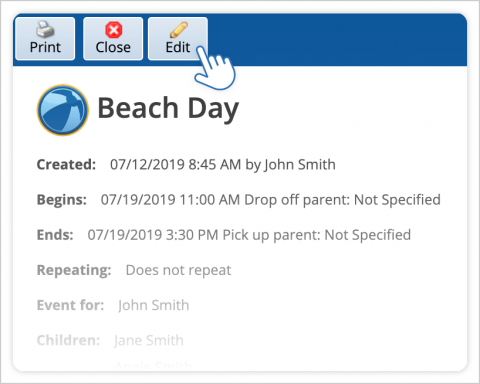Select Jane Smith in Children row
Viewport: 480px width, 384px height.
point(149,340)
